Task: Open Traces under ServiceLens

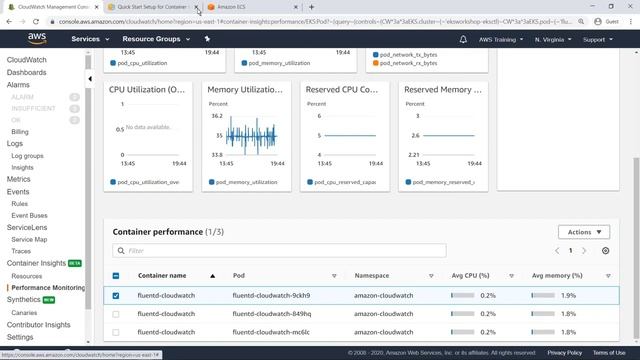Action: (x=21, y=251)
